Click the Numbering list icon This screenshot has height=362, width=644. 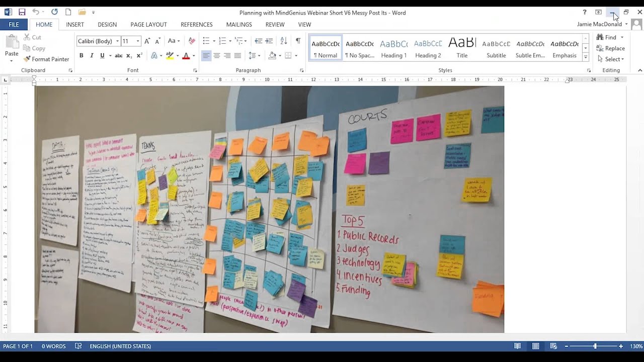[x=222, y=41]
